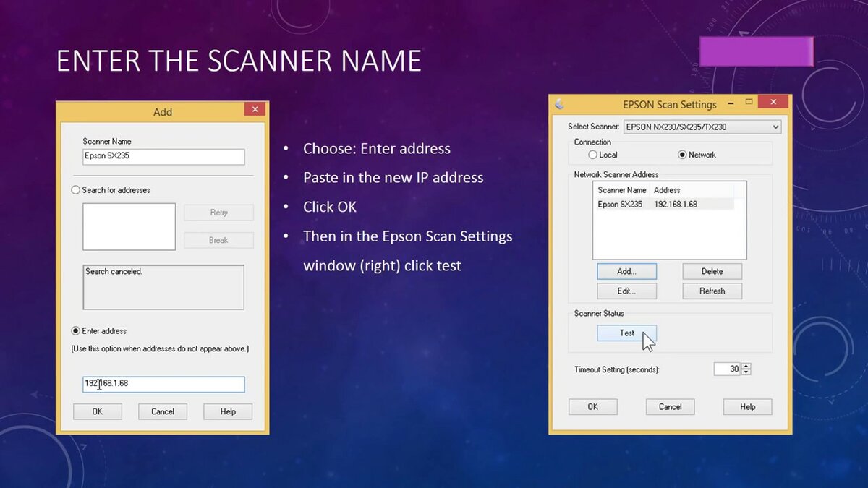Decrease the Timeout Setting with down arrow
This screenshot has width=868, height=488.
pos(746,372)
